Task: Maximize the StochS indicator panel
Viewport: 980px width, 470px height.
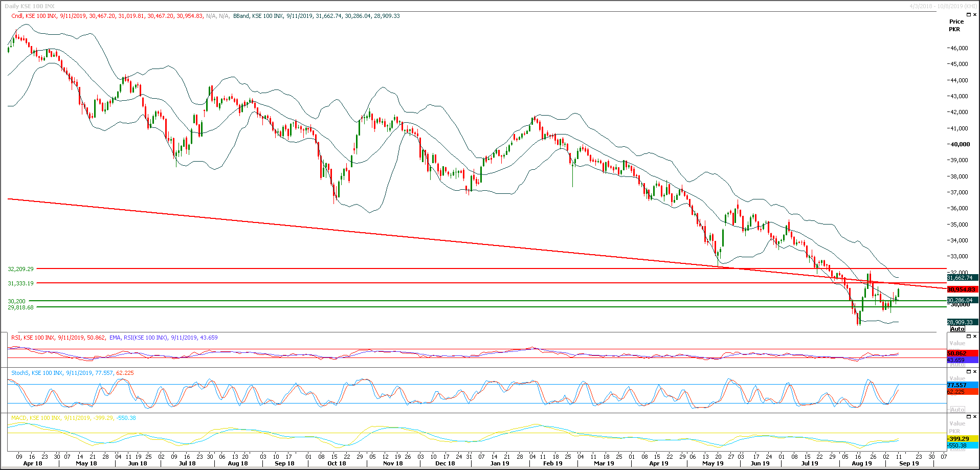Action: pyautogui.click(x=969, y=372)
